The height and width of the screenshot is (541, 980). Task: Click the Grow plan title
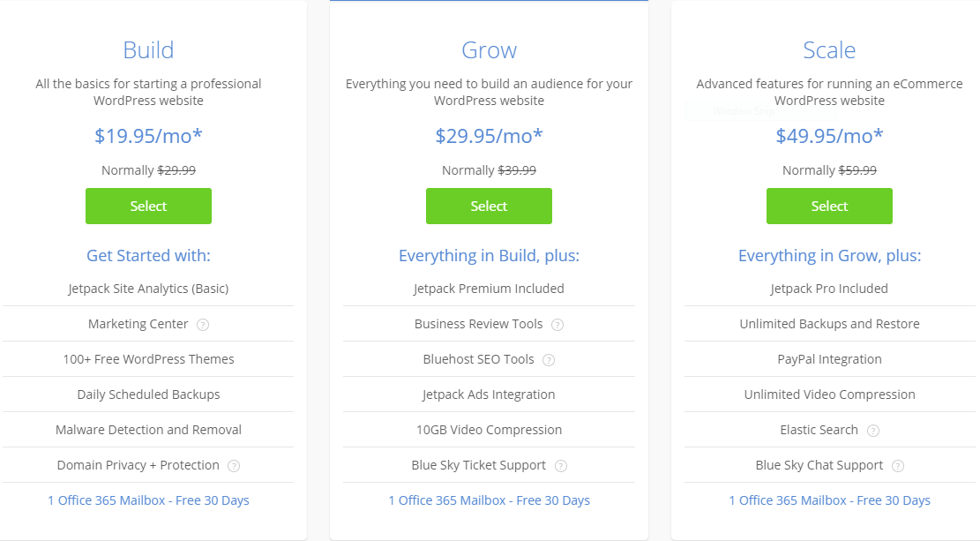[x=489, y=50]
